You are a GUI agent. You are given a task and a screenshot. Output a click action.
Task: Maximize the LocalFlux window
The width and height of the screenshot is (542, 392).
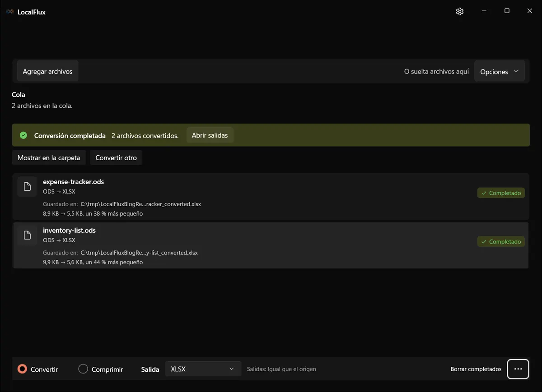click(x=507, y=11)
